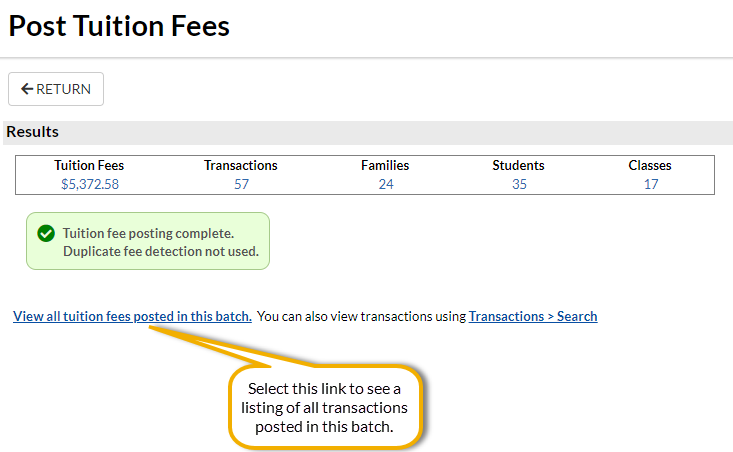The image size is (733, 452).
Task: View all tuition fees posted in this batch
Action: click(132, 316)
